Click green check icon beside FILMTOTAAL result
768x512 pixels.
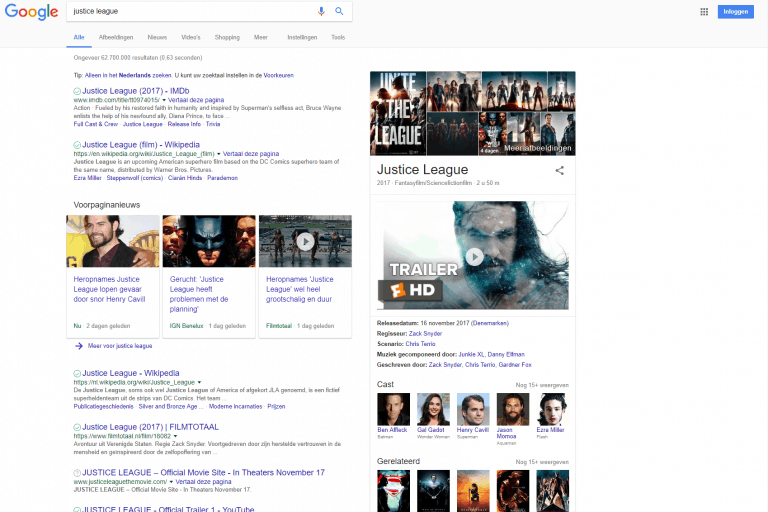click(x=77, y=427)
